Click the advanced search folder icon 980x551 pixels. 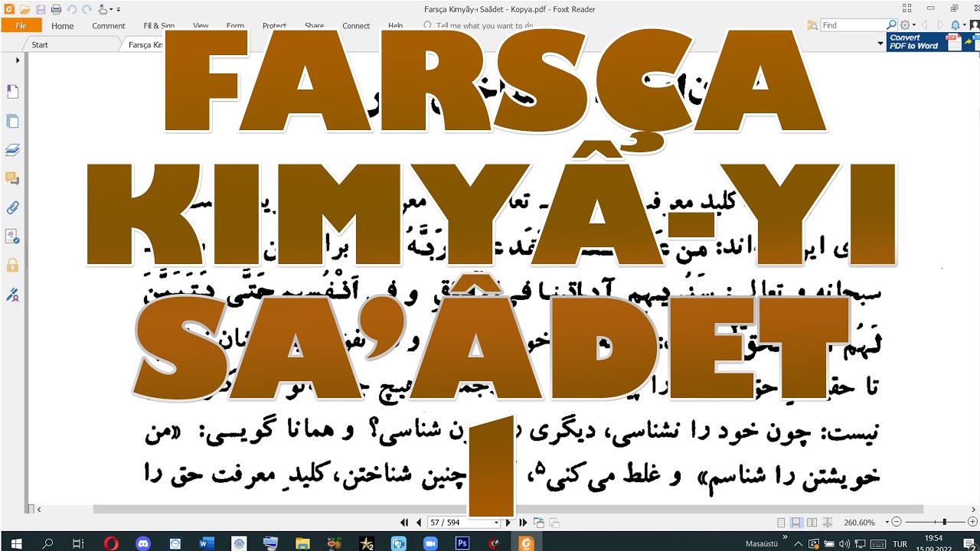[x=812, y=25]
